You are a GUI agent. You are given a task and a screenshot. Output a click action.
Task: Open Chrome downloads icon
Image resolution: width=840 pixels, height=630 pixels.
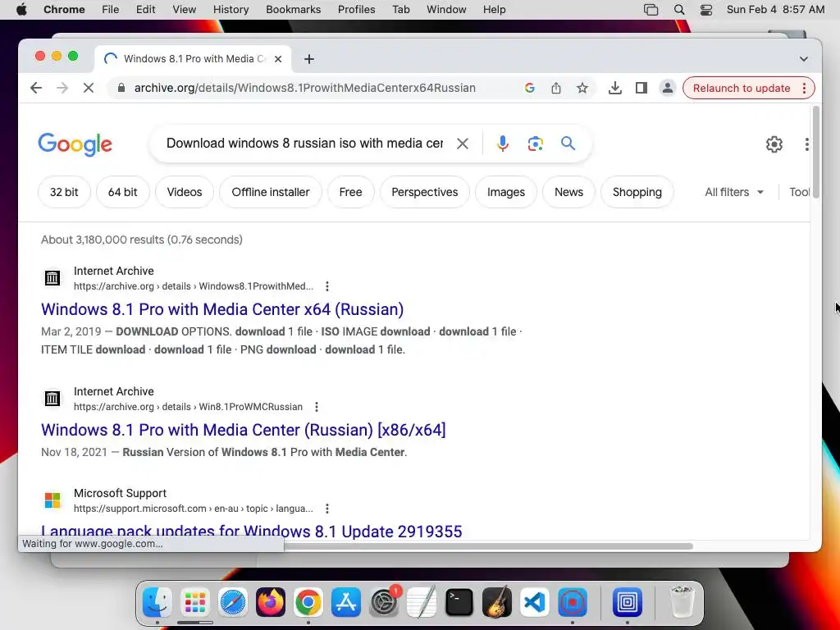pos(615,88)
